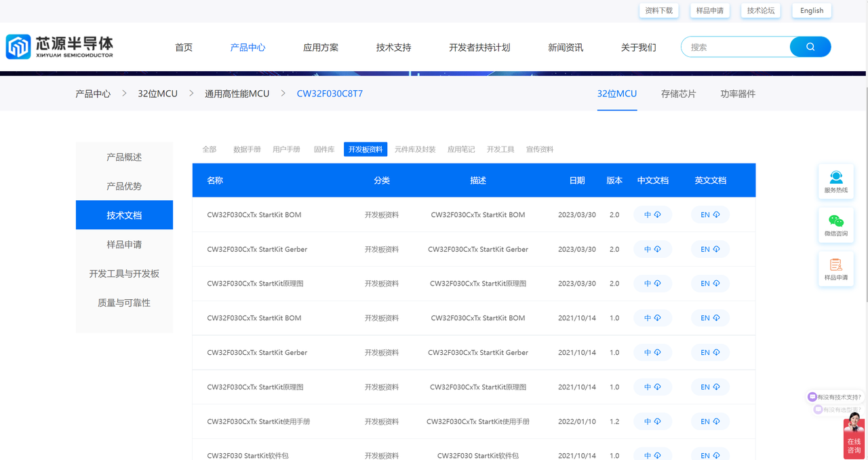Open 样品申请 in left sidebar
The width and height of the screenshot is (868, 460).
coord(124,244)
